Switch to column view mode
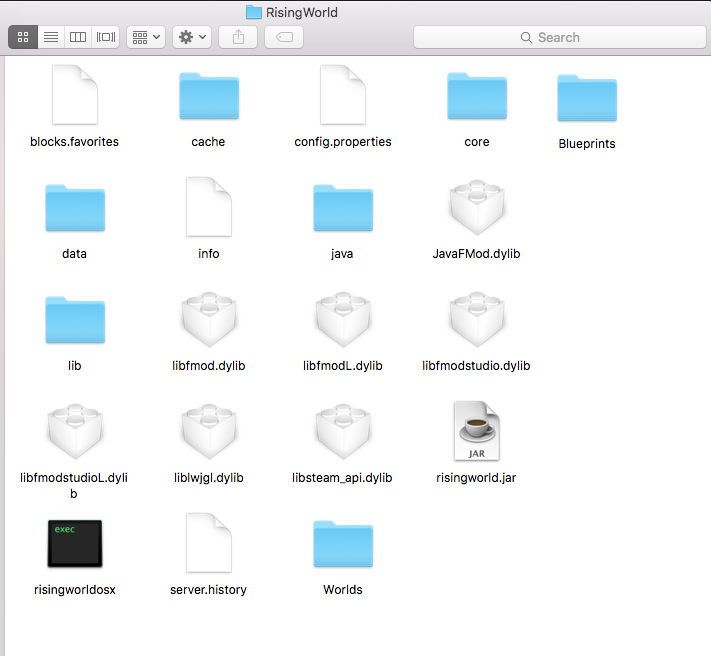The image size is (711, 656). tap(78, 37)
